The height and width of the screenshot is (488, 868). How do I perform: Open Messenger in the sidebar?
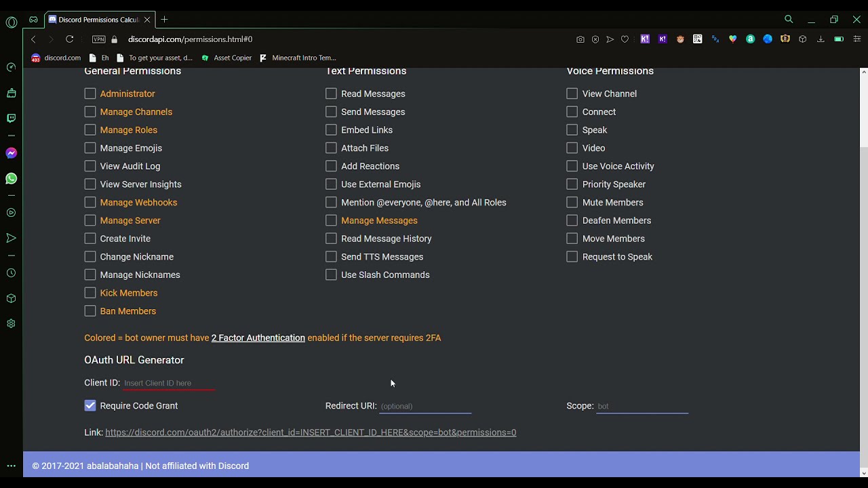pos(11,153)
